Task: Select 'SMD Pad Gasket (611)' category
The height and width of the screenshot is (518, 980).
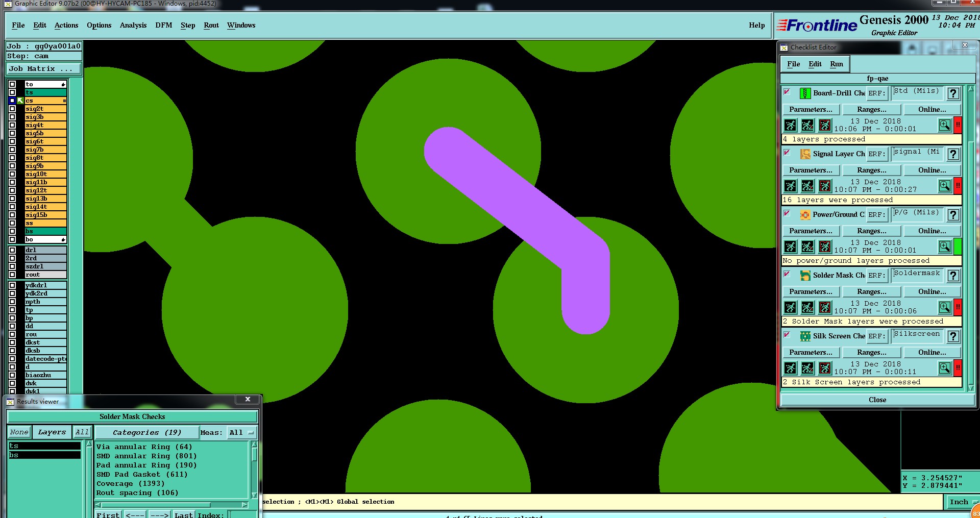Action: click(142, 475)
